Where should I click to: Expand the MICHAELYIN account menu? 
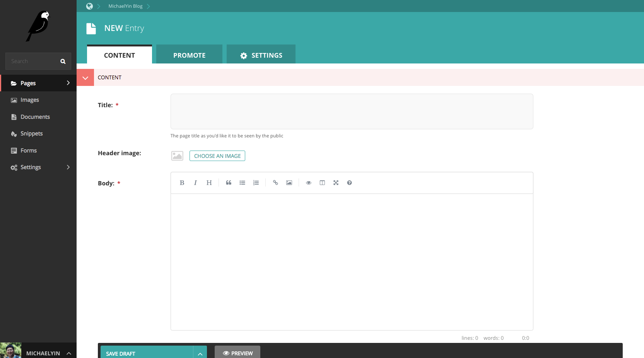coord(69,353)
